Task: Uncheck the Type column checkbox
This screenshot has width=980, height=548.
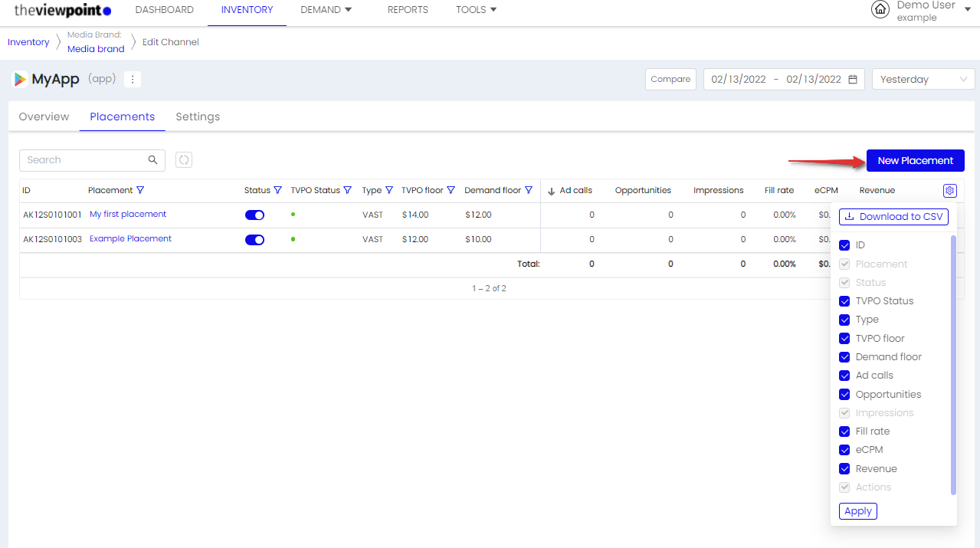Action: click(844, 320)
